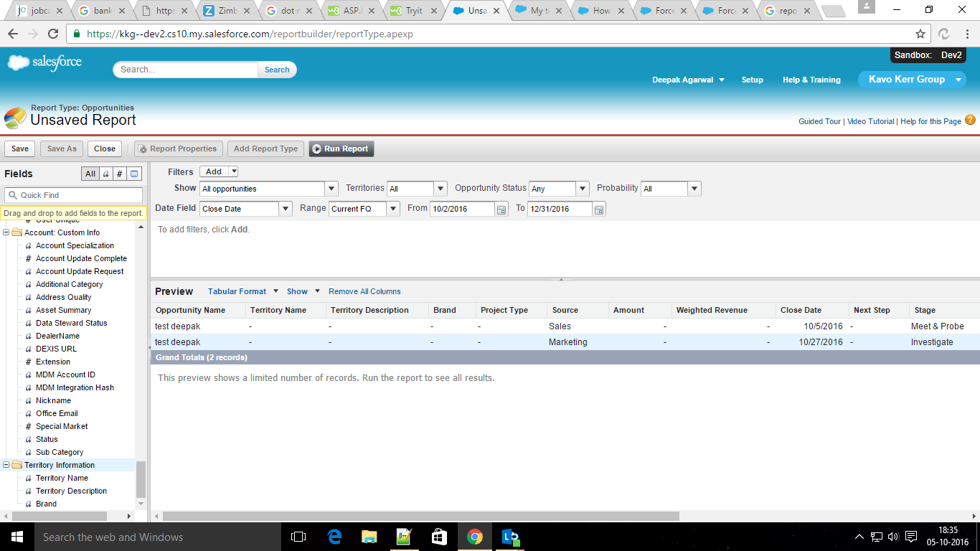The height and width of the screenshot is (551, 980).
Task: Launch Microsoft Edge from the taskbar
Action: tap(334, 537)
